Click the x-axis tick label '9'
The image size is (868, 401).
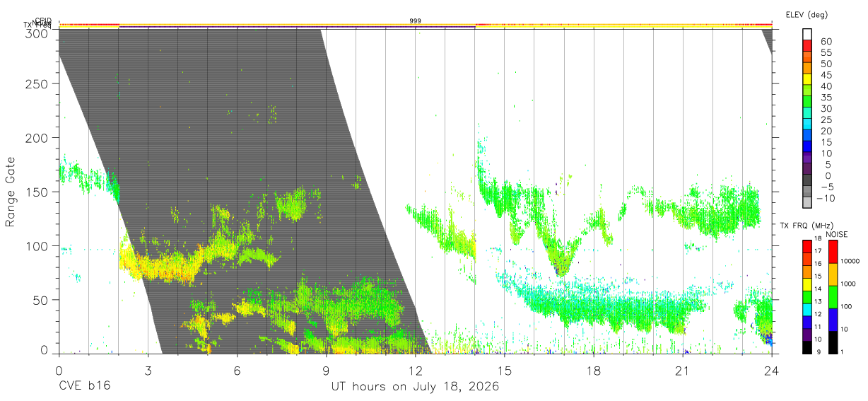point(327,371)
